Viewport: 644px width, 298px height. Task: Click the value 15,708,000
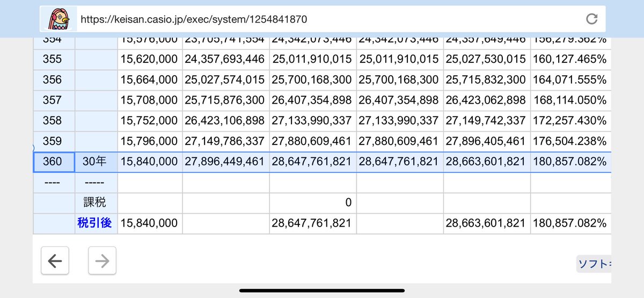[x=149, y=100]
